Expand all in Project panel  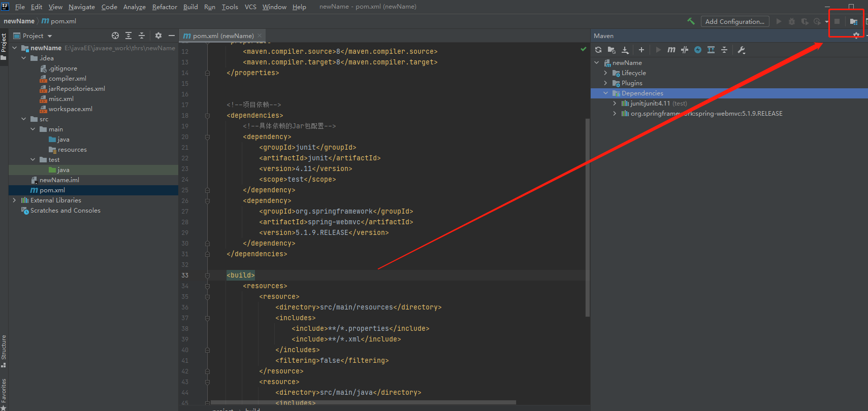click(128, 36)
